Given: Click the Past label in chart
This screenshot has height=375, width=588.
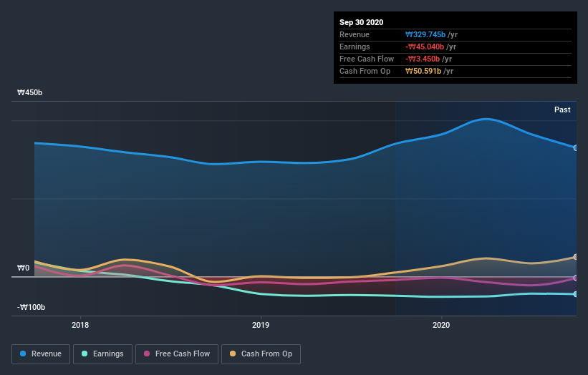Looking at the screenshot, I should (562, 109).
